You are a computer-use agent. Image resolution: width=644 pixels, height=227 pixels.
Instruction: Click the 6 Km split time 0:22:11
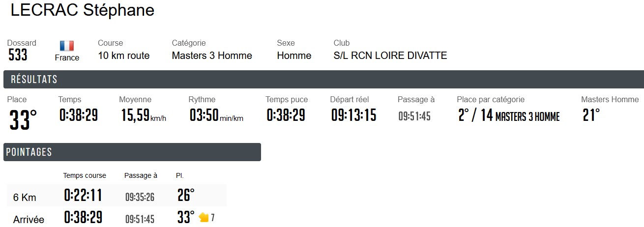(83, 196)
